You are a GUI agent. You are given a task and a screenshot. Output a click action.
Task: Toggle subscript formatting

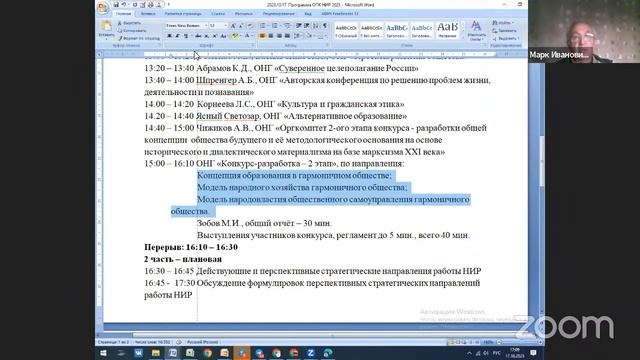pyautogui.click(x=207, y=36)
